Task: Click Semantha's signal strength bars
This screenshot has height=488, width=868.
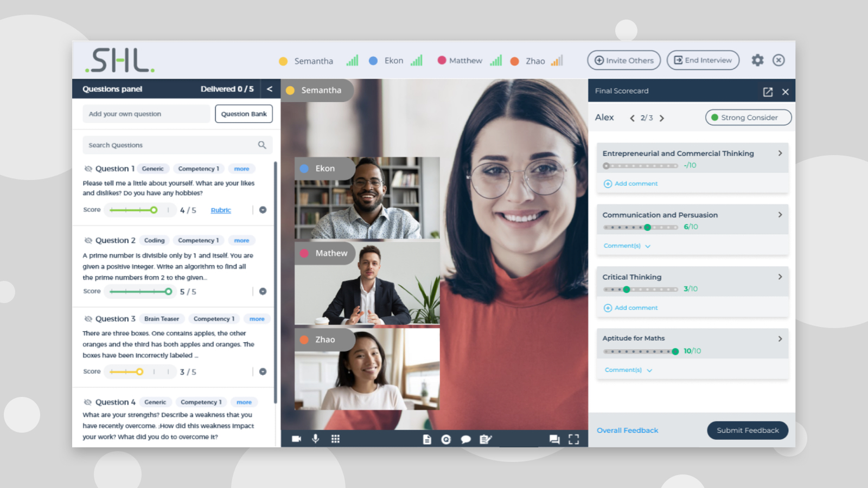Action: [x=352, y=60]
